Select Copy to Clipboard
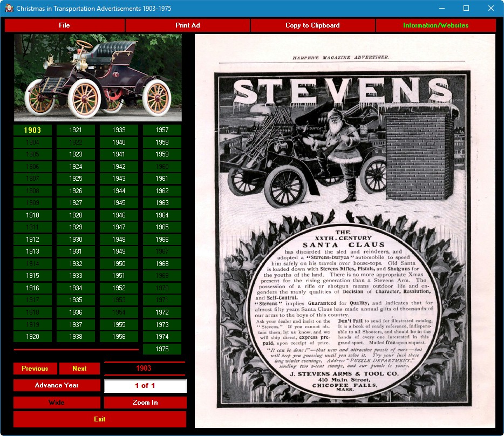Screen dimensions: 504x436 pyautogui.click(x=313, y=25)
